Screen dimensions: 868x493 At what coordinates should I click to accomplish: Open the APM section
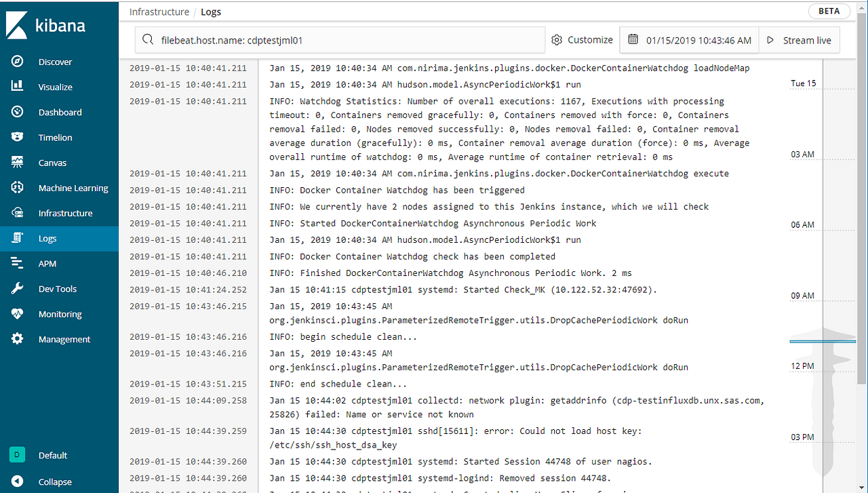(x=47, y=263)
